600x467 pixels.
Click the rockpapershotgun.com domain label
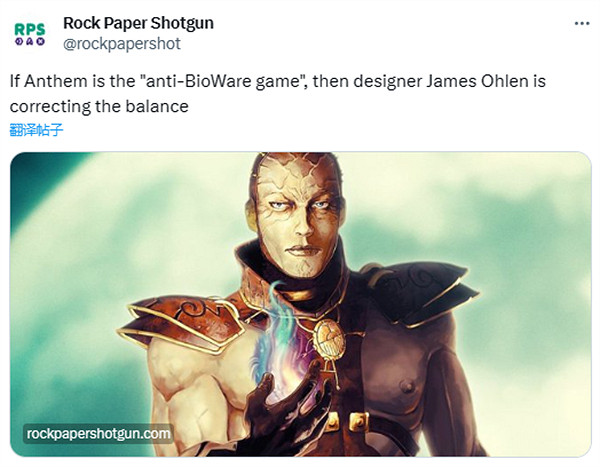tap(98, 434)
